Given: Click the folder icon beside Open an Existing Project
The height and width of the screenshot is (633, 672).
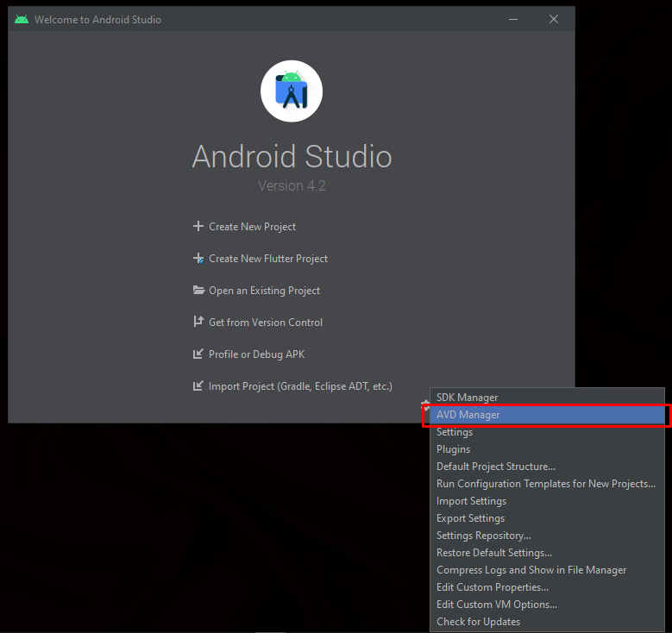Looking at the screenshot, I should 198,290.
